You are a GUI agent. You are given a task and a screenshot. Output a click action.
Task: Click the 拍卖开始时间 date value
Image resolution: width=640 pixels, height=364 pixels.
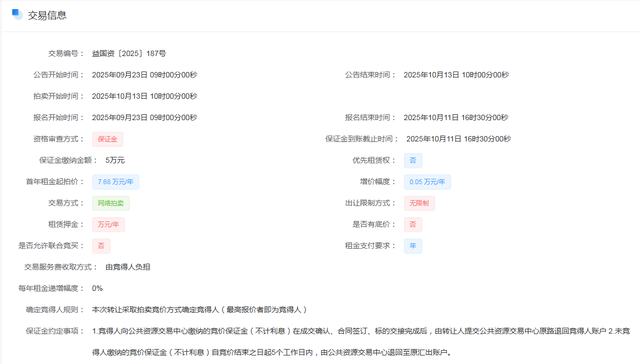144,96
